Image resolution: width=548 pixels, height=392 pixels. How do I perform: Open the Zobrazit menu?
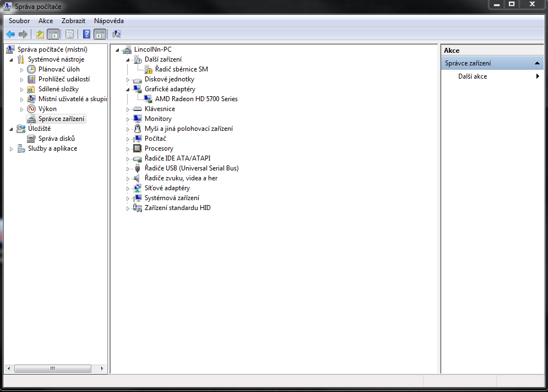[x=73, y=21]
